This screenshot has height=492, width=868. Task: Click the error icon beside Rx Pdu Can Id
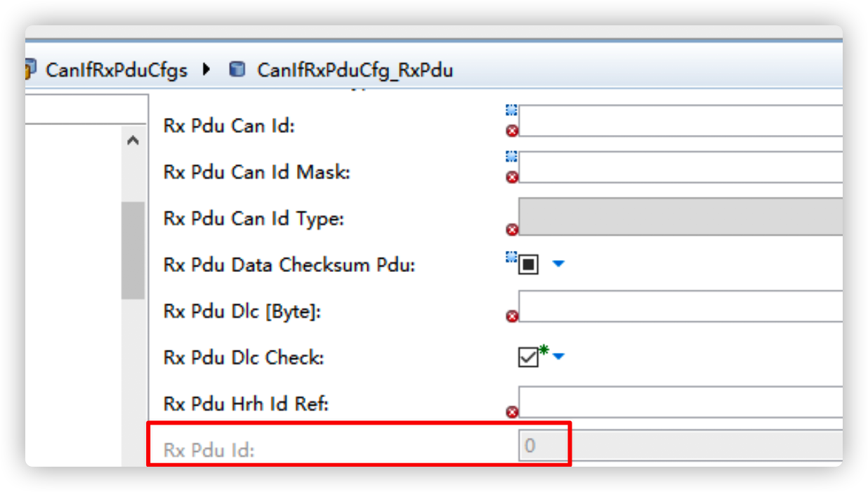click(x=512, y=131)
